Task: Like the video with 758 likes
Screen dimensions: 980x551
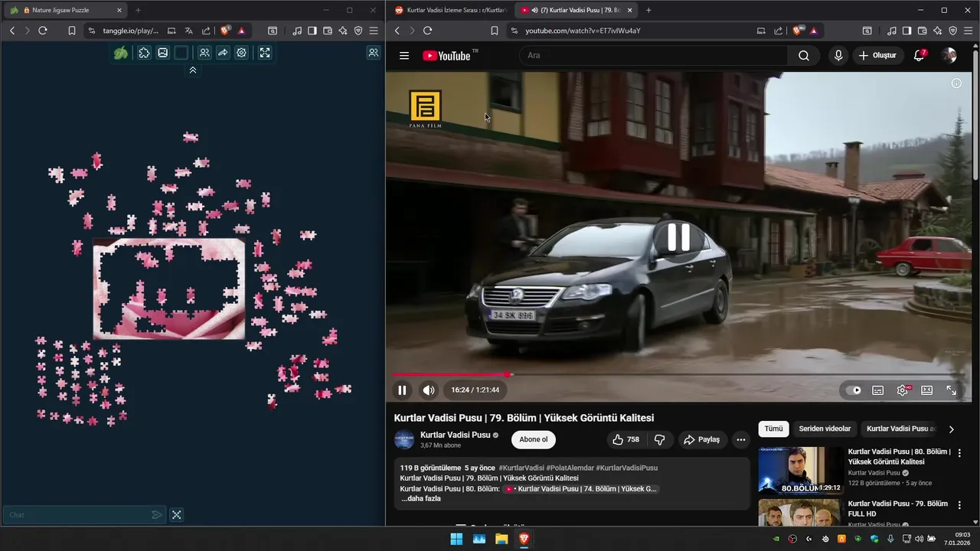Action: point(626,439)
